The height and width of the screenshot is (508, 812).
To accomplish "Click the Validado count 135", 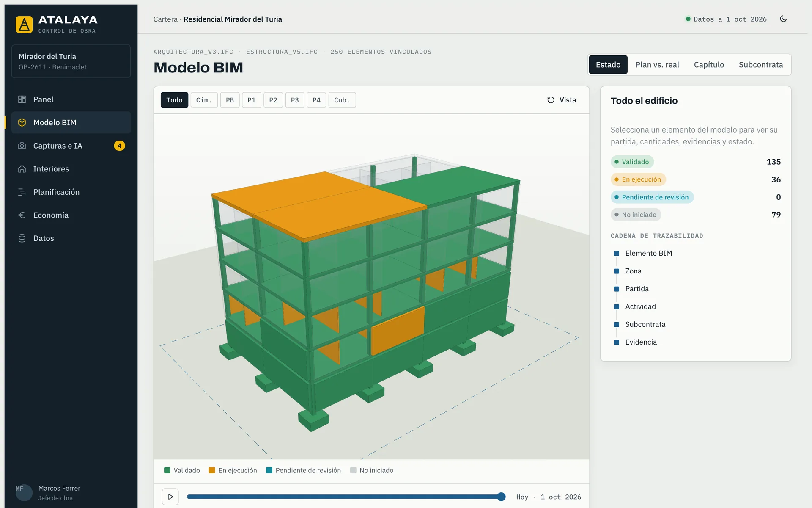I will tap(774, 162).
